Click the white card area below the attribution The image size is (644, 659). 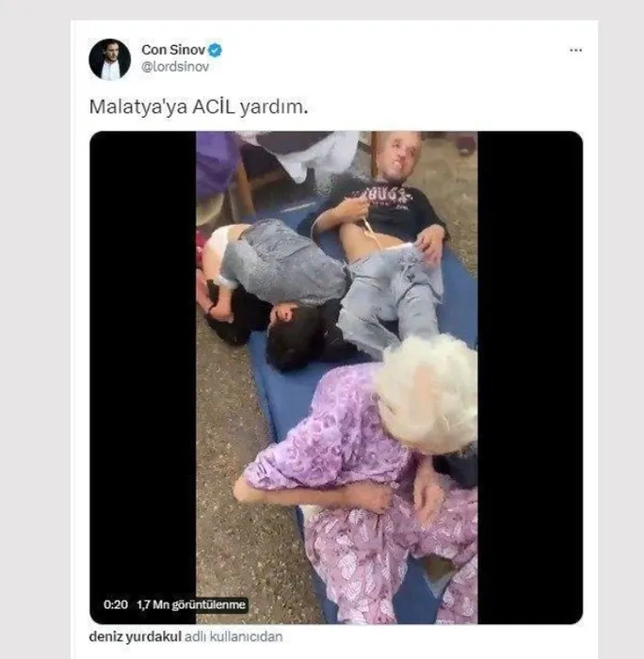[x=334, y=652]
